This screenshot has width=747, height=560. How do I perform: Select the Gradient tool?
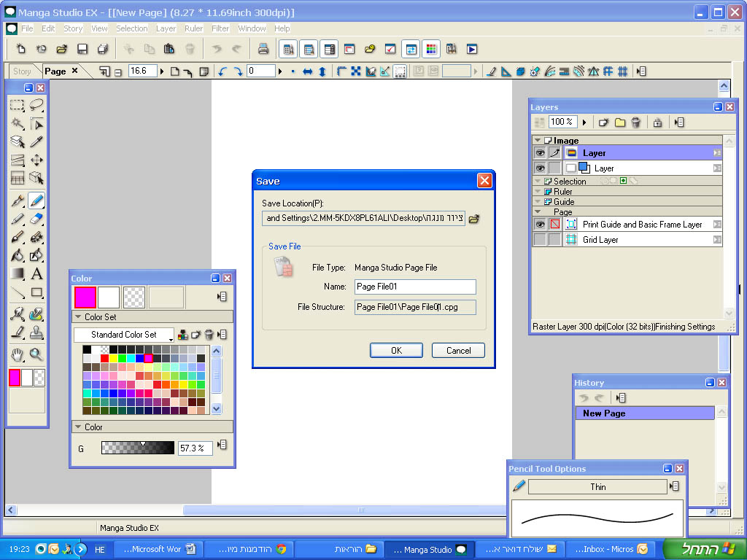coord(18,274)
